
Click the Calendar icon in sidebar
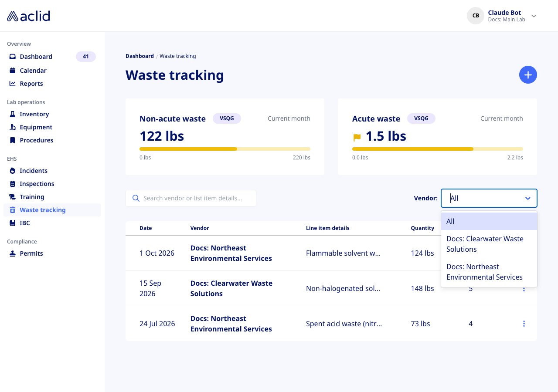pyautogui.click(x=13, y=71)
